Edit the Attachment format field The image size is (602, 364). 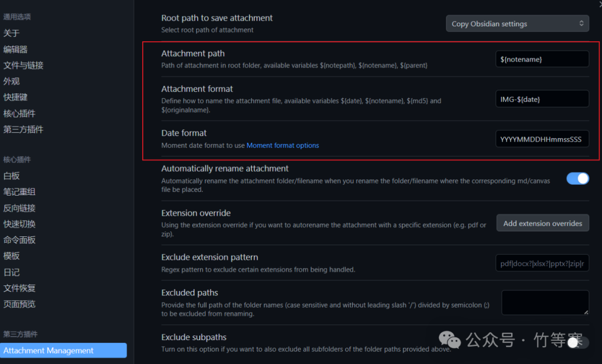pos(542,99)
